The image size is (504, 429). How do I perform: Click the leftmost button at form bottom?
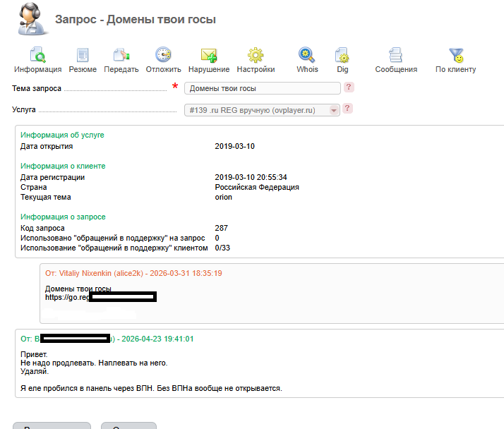pos(52,426)
